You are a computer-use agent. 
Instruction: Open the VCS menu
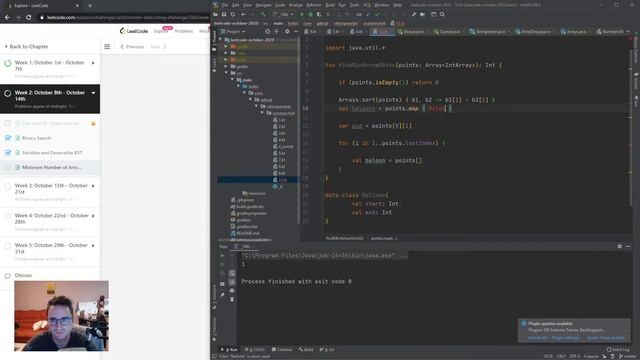coord(367,5)
